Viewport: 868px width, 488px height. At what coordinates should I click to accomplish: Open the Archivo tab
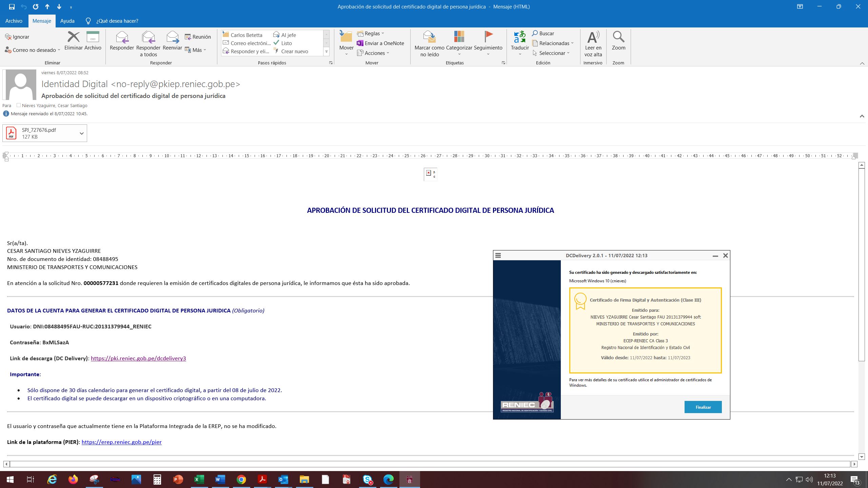point(14,21)
